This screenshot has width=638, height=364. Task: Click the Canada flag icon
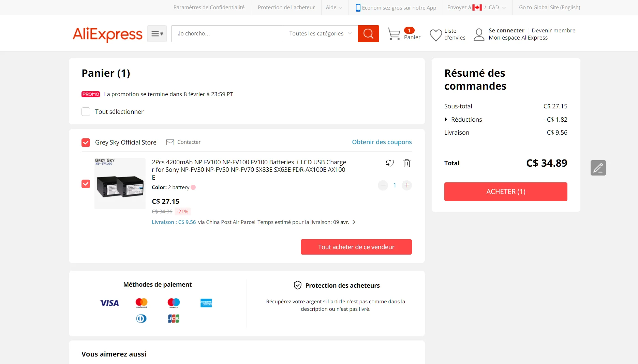click(x=477, y=7)
